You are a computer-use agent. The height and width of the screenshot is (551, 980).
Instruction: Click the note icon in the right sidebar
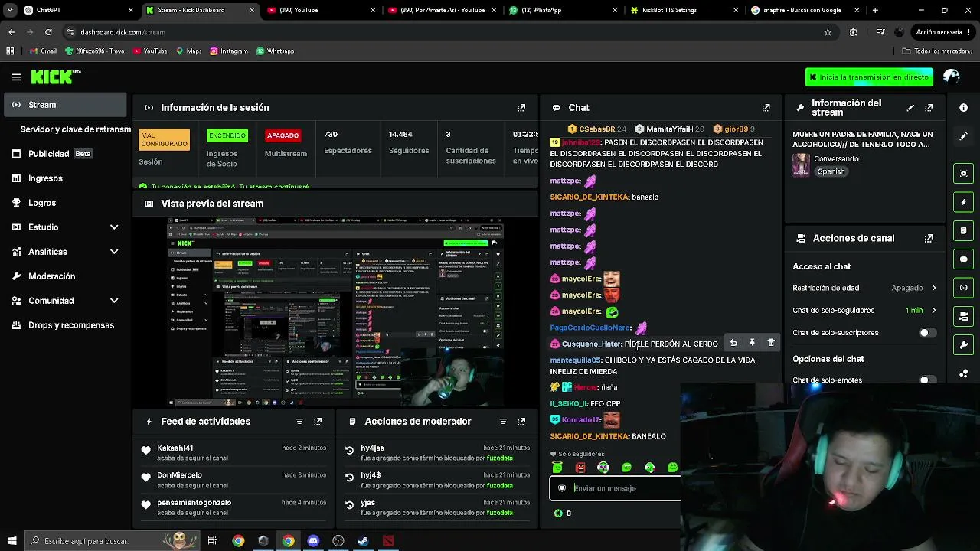[x=964, y=230]
